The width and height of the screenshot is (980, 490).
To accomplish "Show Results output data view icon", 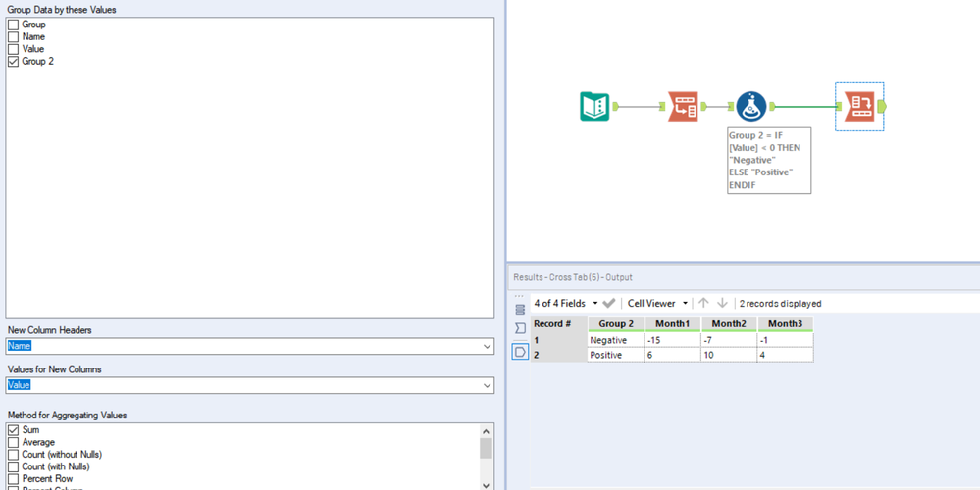I will click(520, 352).
